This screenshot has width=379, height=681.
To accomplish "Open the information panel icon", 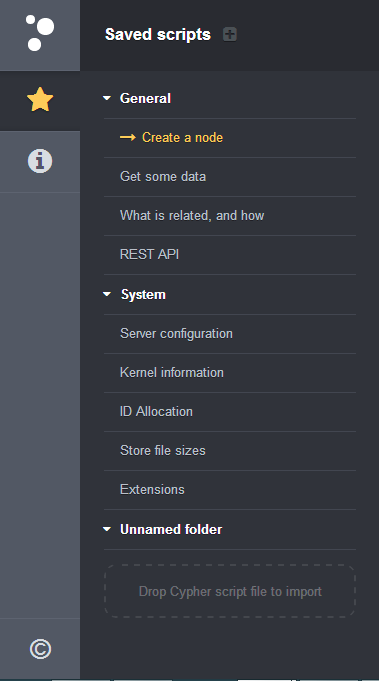I will point(40,161).
